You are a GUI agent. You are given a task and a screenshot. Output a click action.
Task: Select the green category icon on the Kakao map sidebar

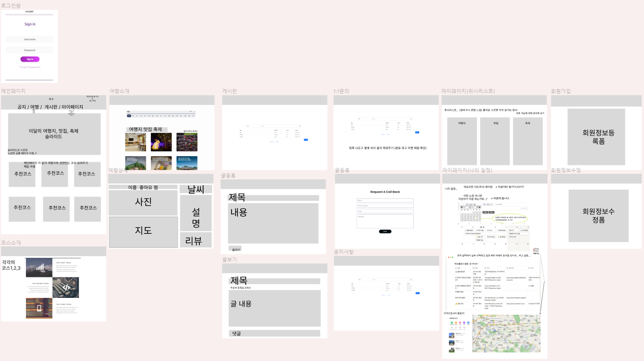452,323
